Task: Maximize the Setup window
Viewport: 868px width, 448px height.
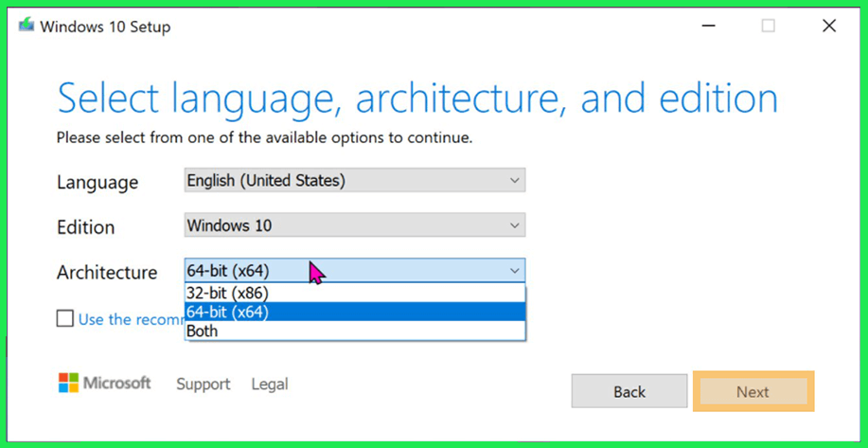Action: (x=769, y=27)
